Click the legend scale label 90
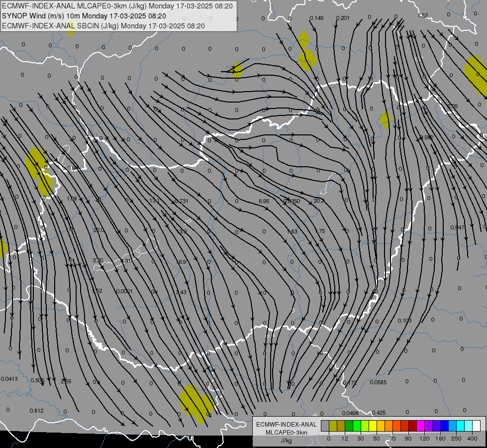This screenshot has width=487, height=448. tap(408, 439)
